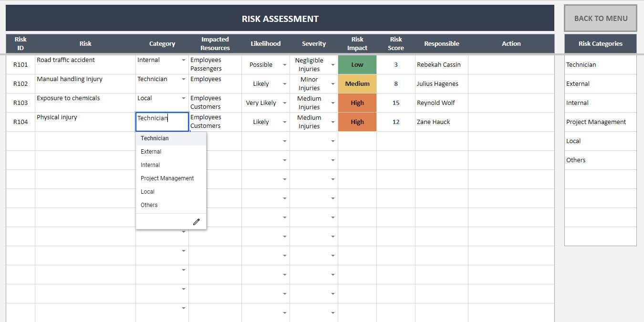
Task: Select Local option in dropdown list
Action: coord(171,192)
